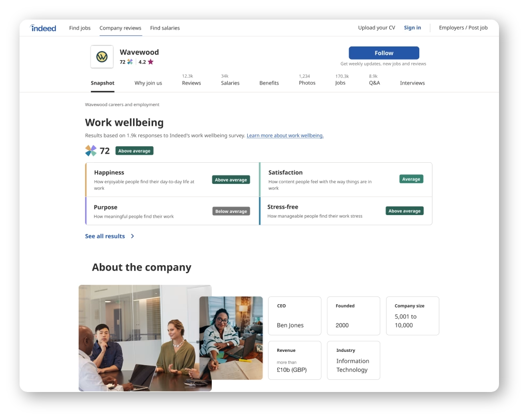Go to the Interviews tab

click(x=412, y=83)
